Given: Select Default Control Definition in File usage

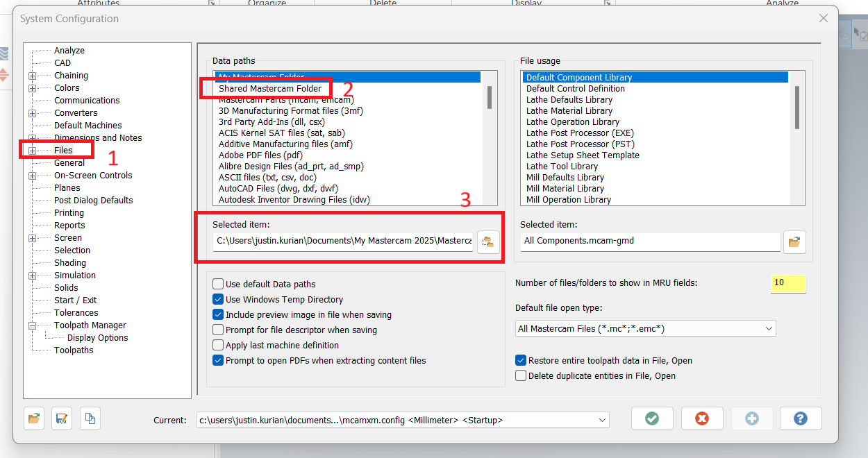Looking at the screenshot, I should (576, 88).
